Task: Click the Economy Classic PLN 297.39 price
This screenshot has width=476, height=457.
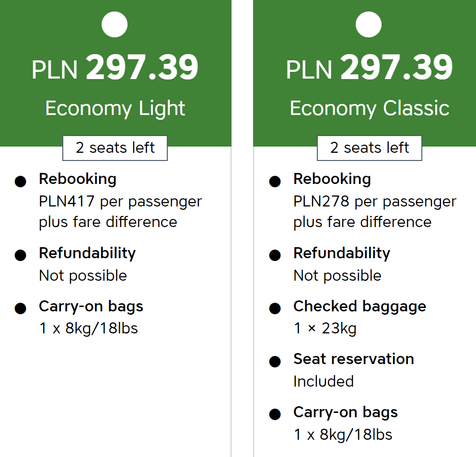Action: pos(369,68)
